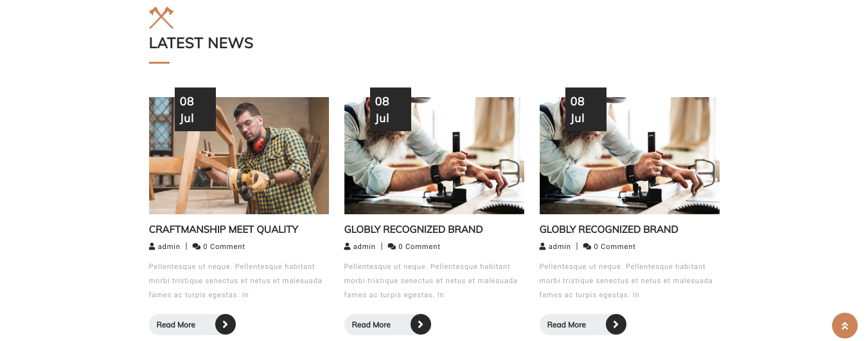Click Read More under Craftmanship Meet Quality
This screenshot has height=341, width=868.
tap(176, 325)
